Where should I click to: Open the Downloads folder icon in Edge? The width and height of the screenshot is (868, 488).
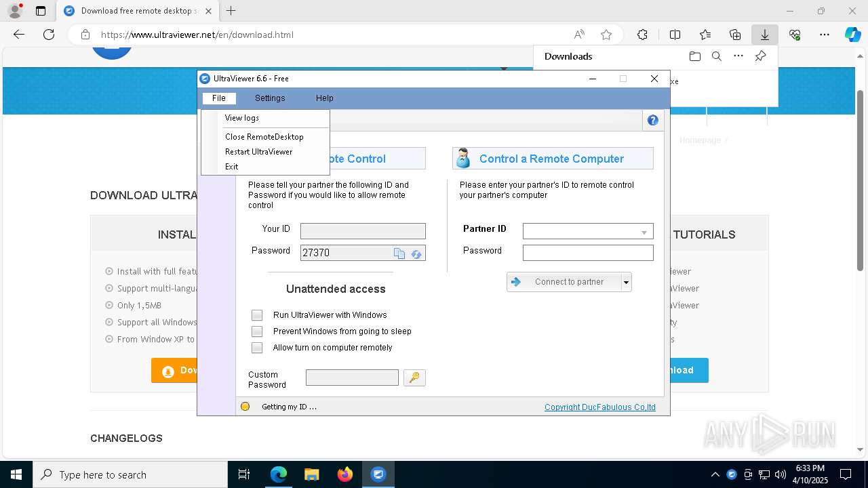pos(694,56)
